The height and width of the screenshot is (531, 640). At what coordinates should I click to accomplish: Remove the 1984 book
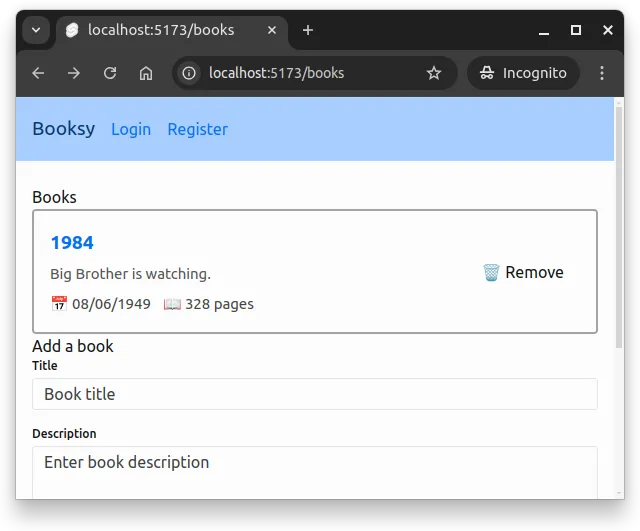[523, 272]
